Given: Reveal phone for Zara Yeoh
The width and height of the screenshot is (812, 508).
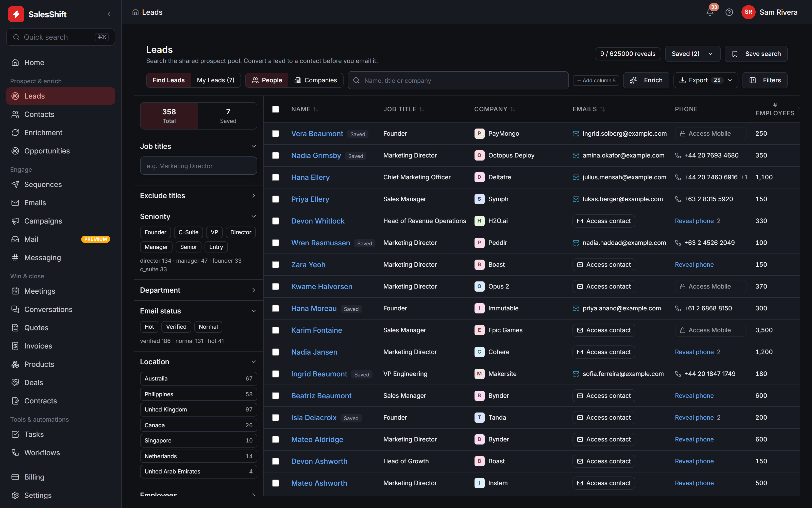Looking at the screenshot, I should pyautogui.click(x=694, y=265).
